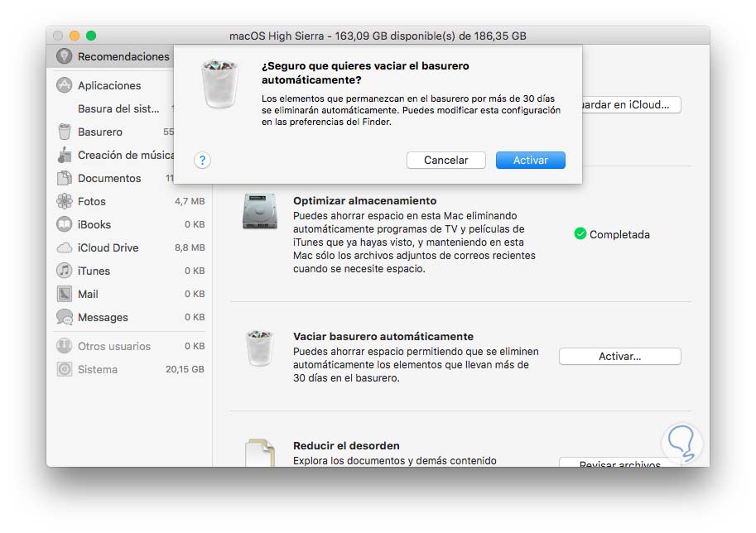Click the 4,7 MB size for Fotos
Image resolution: width=756 pixels, height=533 pixels.
(x=190, y=201)
